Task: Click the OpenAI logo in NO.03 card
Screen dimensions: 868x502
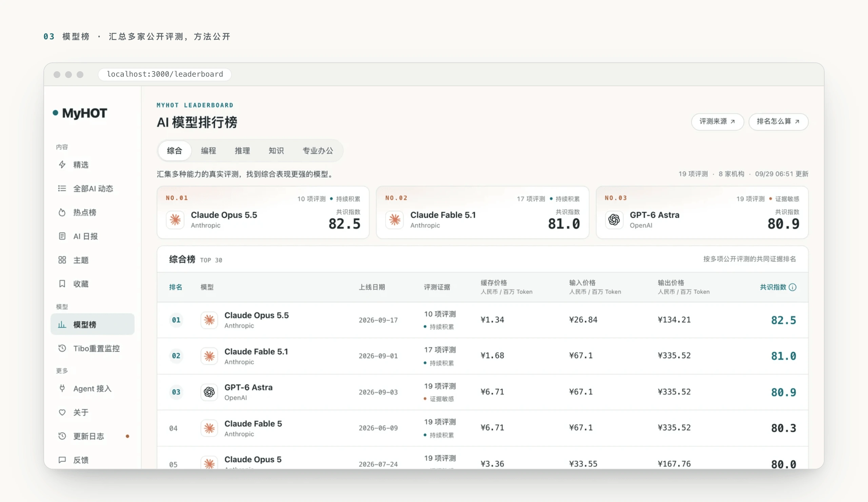Action: coord(614,220)
